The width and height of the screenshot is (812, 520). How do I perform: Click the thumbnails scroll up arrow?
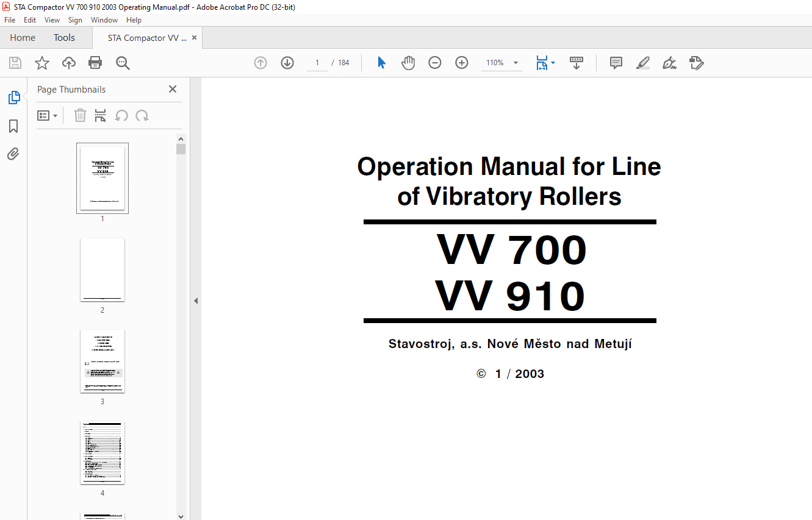(x=181, y=138)
